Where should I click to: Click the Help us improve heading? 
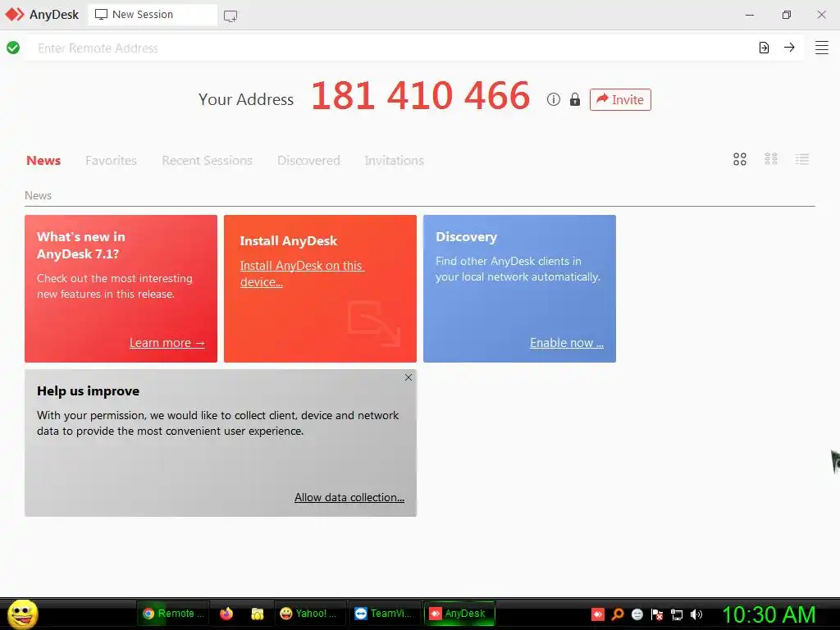pos(88,391)
